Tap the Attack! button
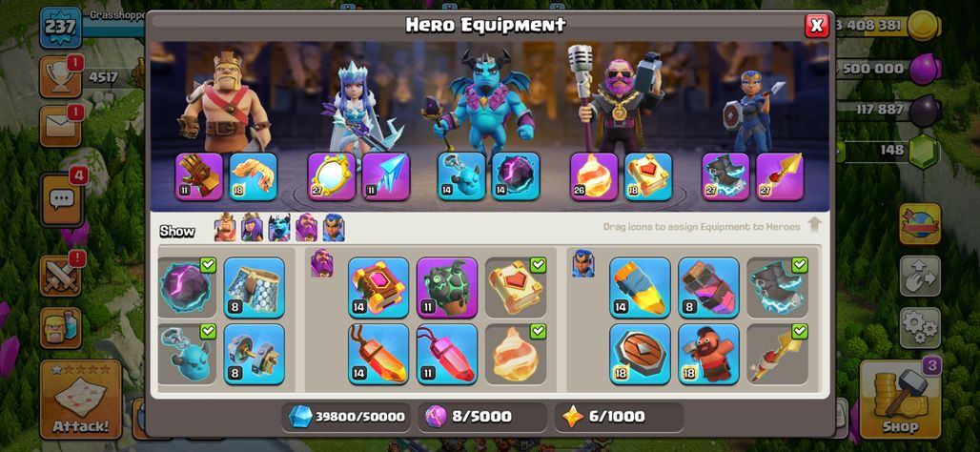This screenshot has height=452, width=980. 81,400
